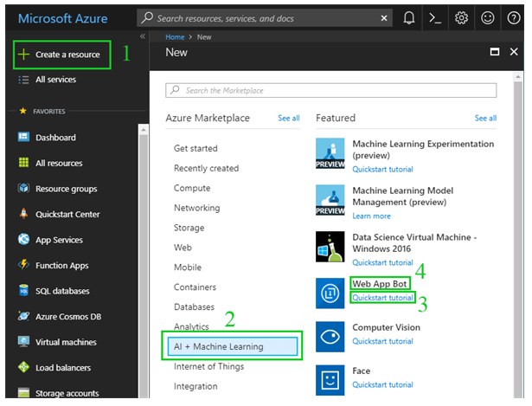The width and height of the screenshot is (532, 406).
Task: Open Computer Vision featured title
Action: point(386,327)
